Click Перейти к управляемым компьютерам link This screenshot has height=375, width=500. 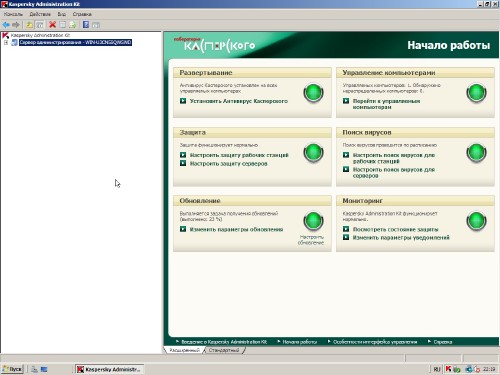coord(386,104)
